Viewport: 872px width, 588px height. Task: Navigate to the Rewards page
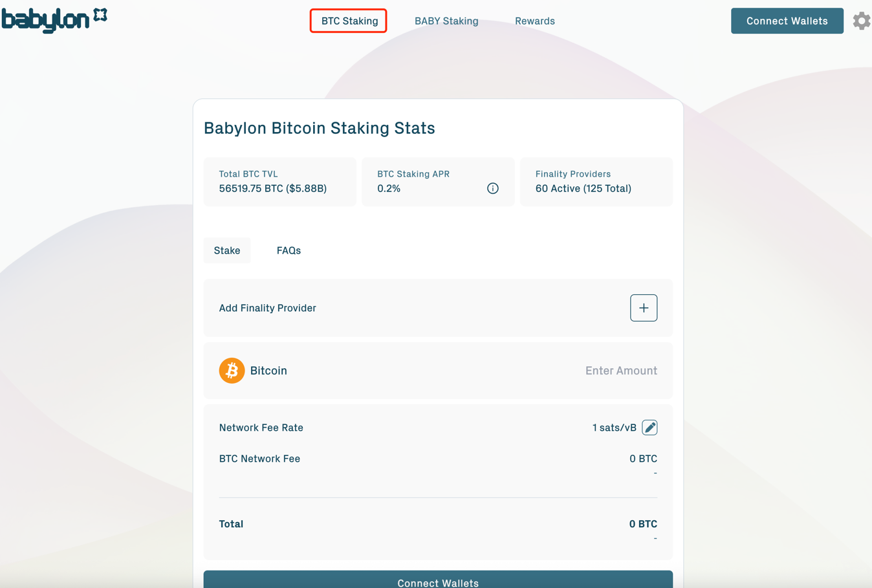[x=535, y=21]
